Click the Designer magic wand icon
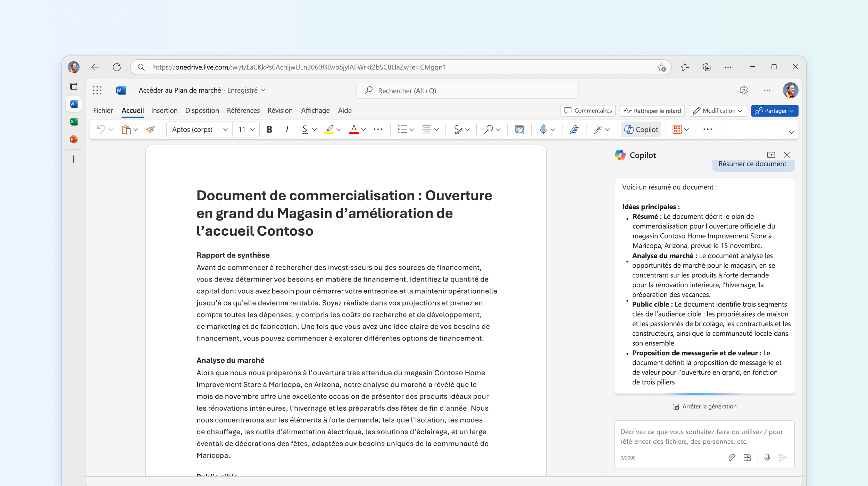This screenshot has width=868, height=486. [x=598, y=129]
